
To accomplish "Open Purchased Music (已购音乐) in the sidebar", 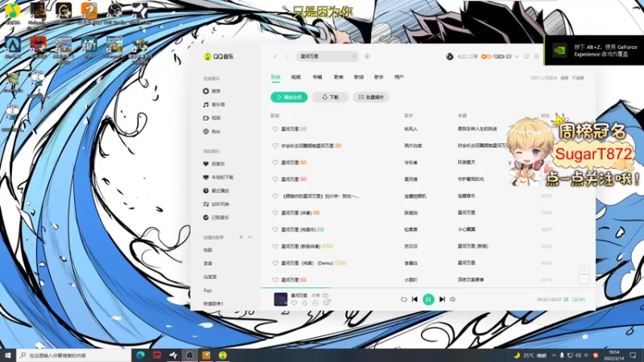I will 216,217.
